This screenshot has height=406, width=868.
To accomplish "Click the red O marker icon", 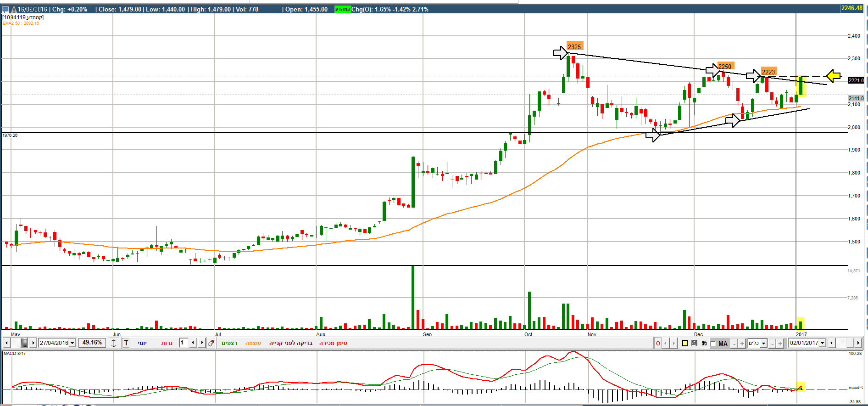I will click(658, 343).
